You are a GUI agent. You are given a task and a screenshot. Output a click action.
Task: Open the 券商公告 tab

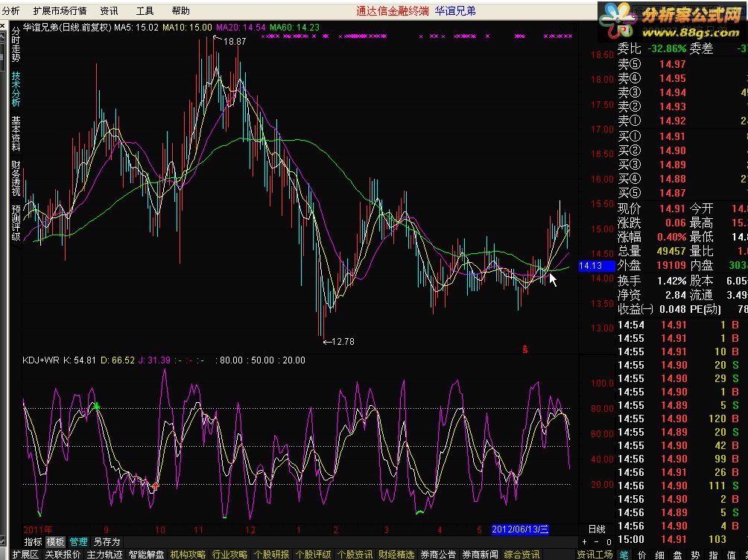(438, 554)
